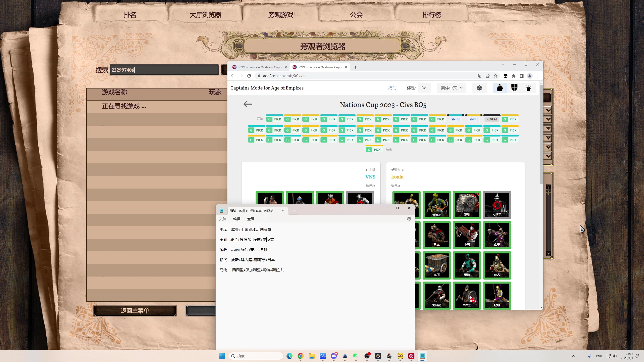644x362 pixels.
Task: Select koala's 蒙古 civ thumbnail
Action: coord(497,265)
